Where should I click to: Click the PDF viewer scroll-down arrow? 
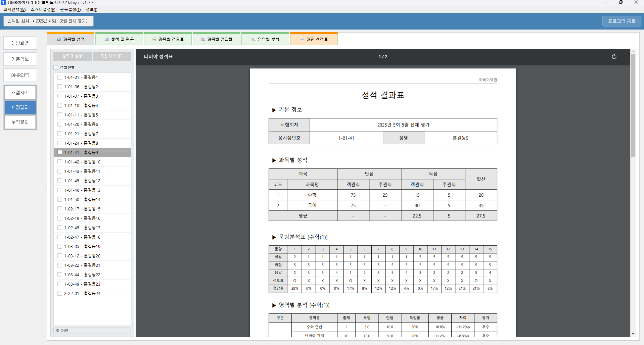click(633, 334)
